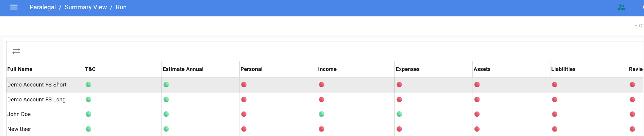Sort by Full Name column header
The image size is (644, 136).
pos(20,69)
